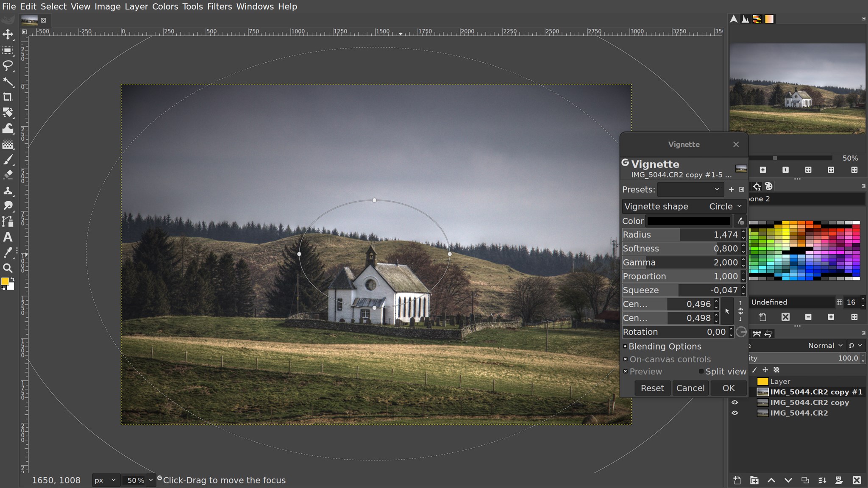
Task: Select the Paintbrush tool
Action: tap(8, 160)
